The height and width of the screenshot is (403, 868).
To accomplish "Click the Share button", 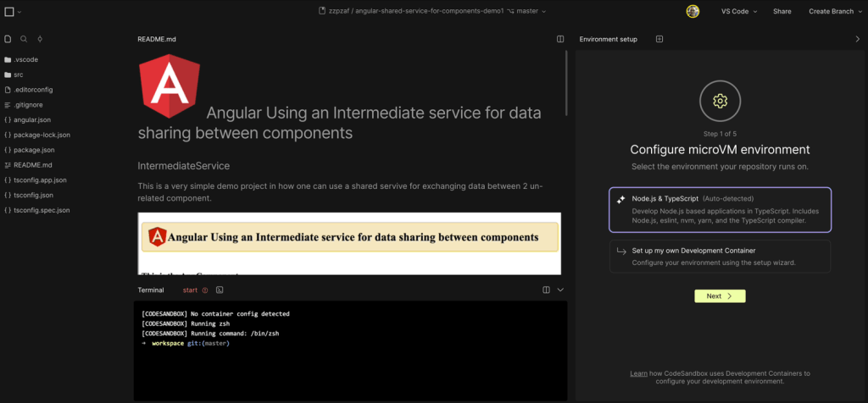I will [x=782, y=11].
